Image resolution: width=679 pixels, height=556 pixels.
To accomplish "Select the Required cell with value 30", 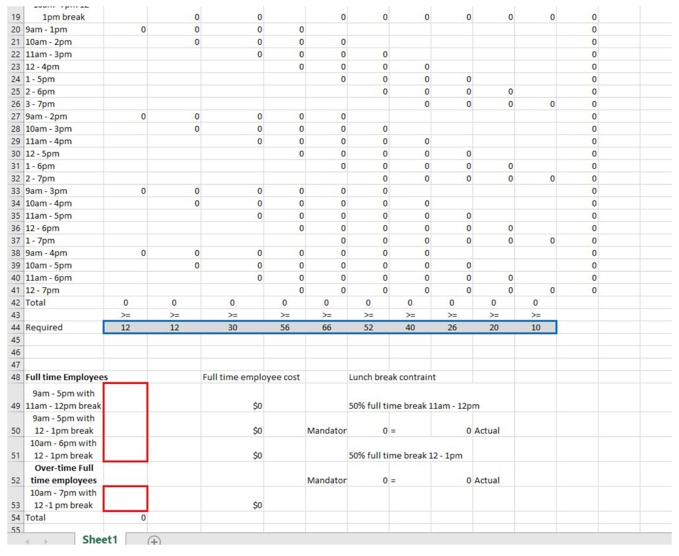I will [232, 327].
